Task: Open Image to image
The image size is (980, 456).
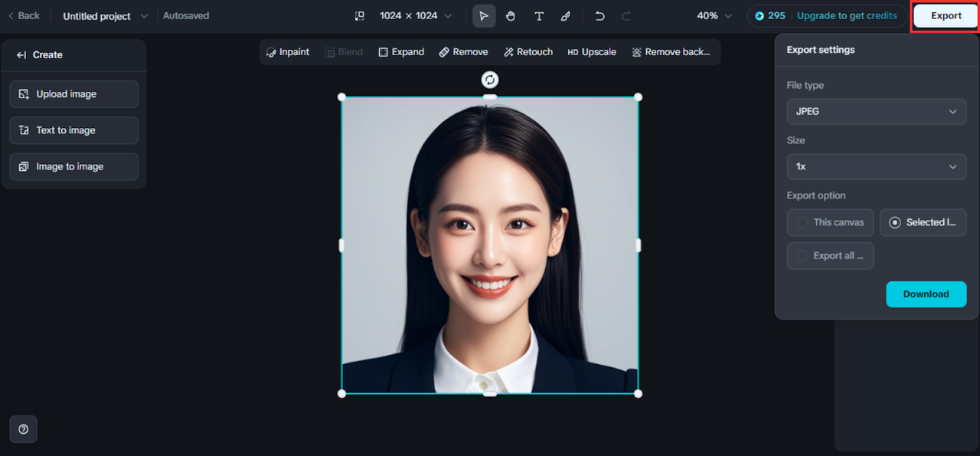Action: (x=74, y=166)
